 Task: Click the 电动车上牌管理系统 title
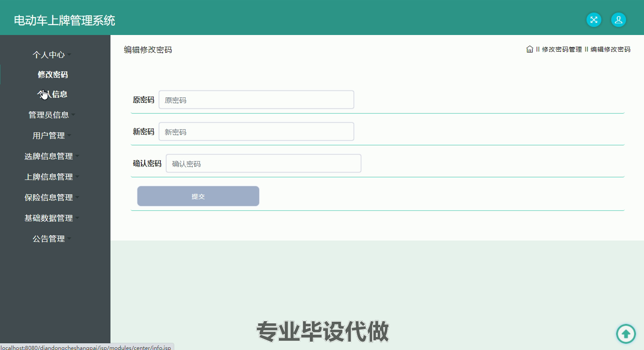coord(65,20)
